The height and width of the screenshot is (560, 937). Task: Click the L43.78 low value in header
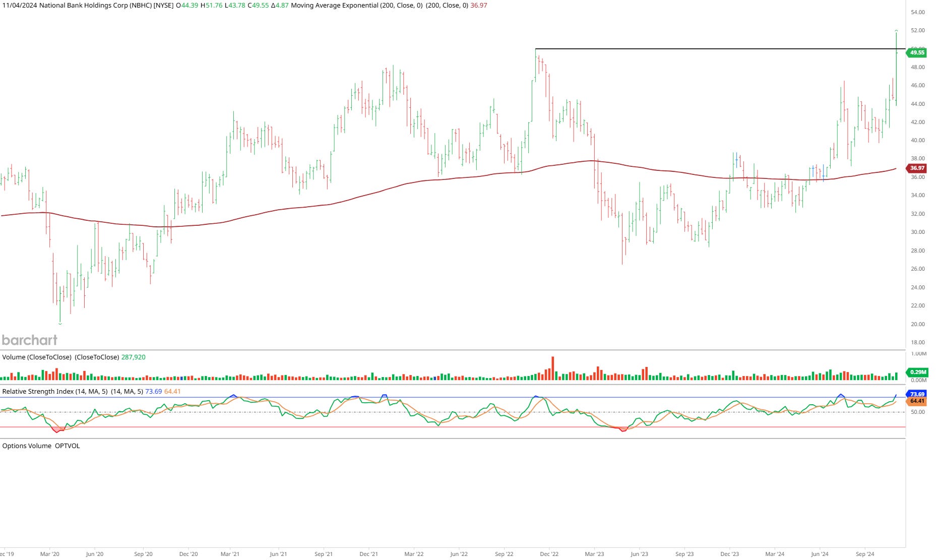pos(235,6)
